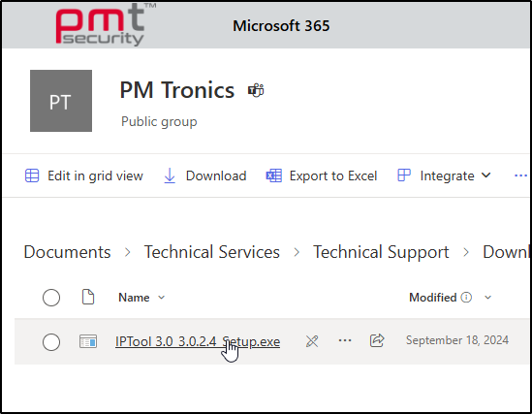
Task: Sort by the Name column header
Action: pos(134,298)
